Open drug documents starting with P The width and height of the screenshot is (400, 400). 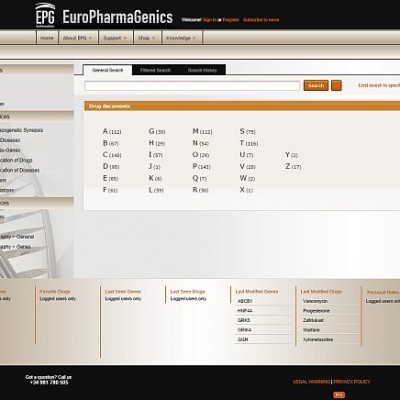pyautogui.click(x=202, y=166)
